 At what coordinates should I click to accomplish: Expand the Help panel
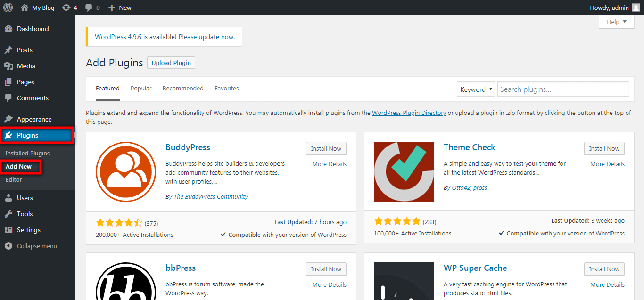pyautogui.click(x=617, y=22)
